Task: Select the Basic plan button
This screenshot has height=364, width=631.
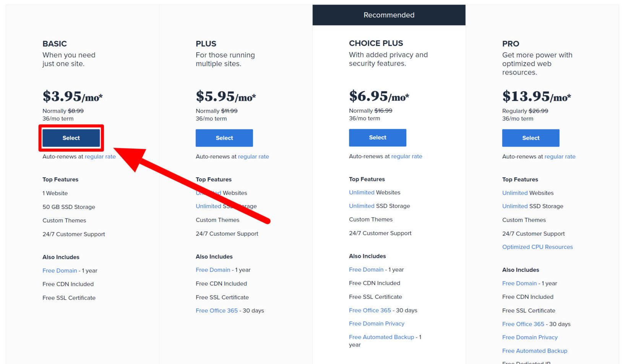Action: [71, 138]
